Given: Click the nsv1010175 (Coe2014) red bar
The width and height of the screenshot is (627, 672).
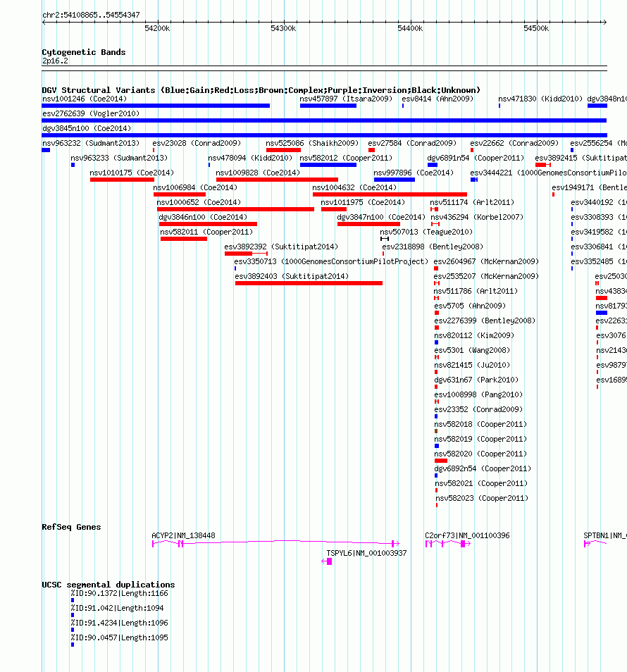Looking at the screenshot, I should click(x=122, y=180).
